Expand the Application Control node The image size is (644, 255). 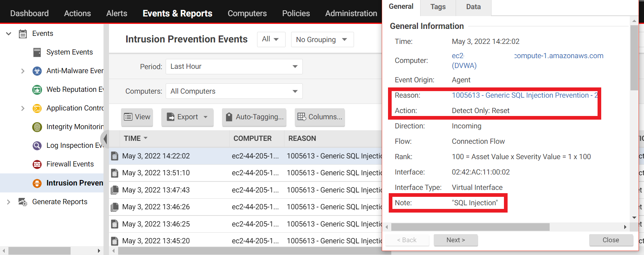(x=23, y=108)
